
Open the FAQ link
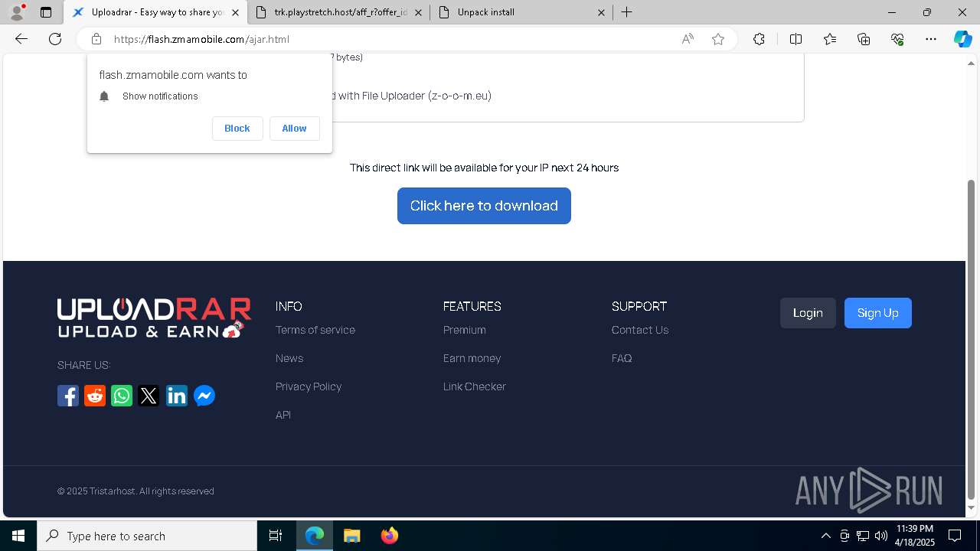point(622,358)
